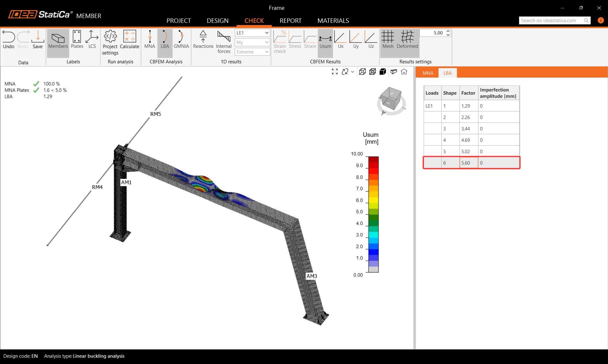The width and height of the screenshot is (608, 364).
Task: Open the MATERIALS tab
Action: tap(333, 21)
